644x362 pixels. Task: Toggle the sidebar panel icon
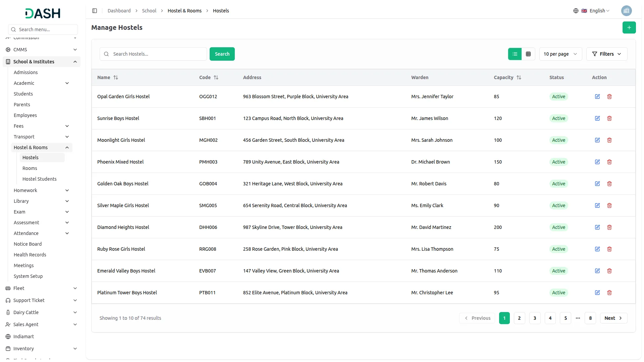tap(95, 11)
